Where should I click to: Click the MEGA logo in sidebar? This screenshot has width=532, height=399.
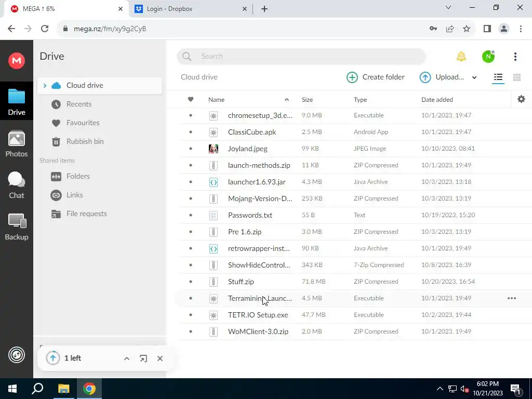pos(16,61)
